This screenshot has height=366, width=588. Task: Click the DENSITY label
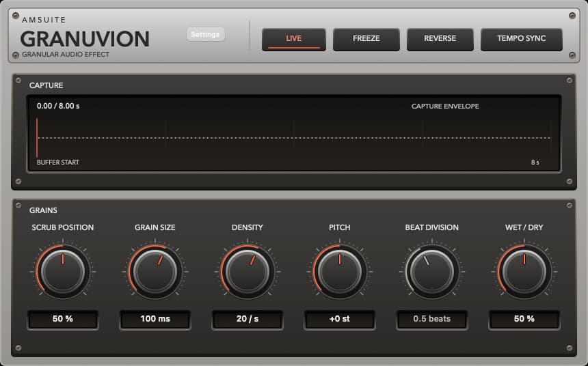(x=248, y=227)
